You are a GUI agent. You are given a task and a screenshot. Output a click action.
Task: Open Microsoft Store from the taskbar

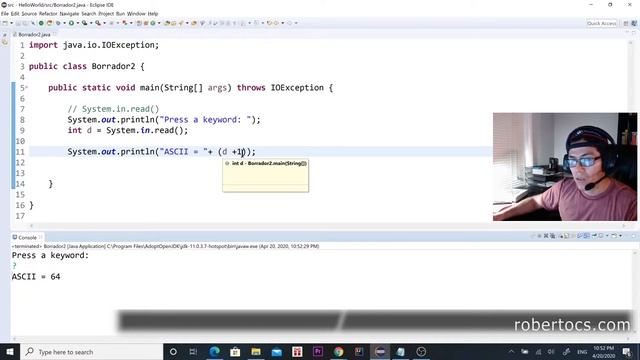coord(235,351)
